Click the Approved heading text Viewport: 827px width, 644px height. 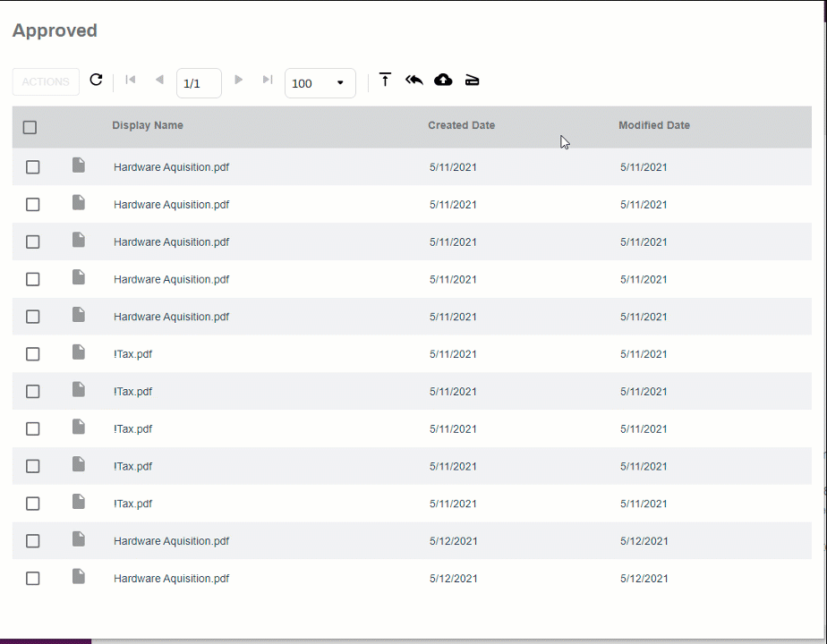[55, 30]
